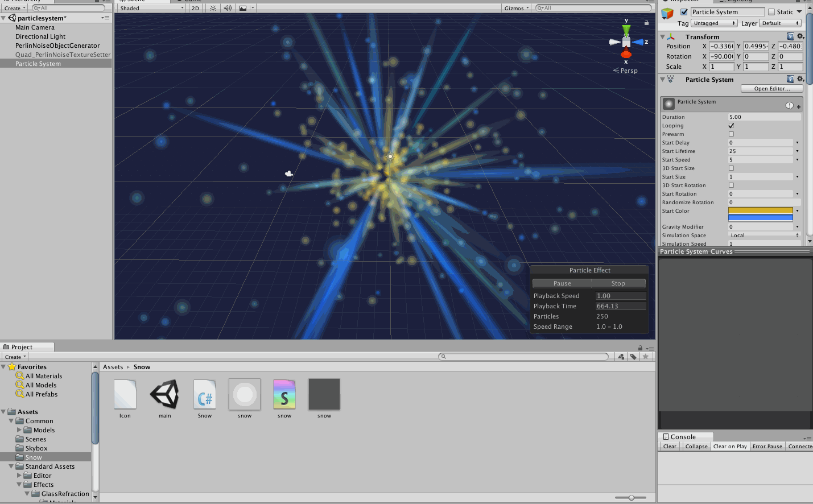
Task: Open the hierarchy scene options menu
Action: [105, 18]
